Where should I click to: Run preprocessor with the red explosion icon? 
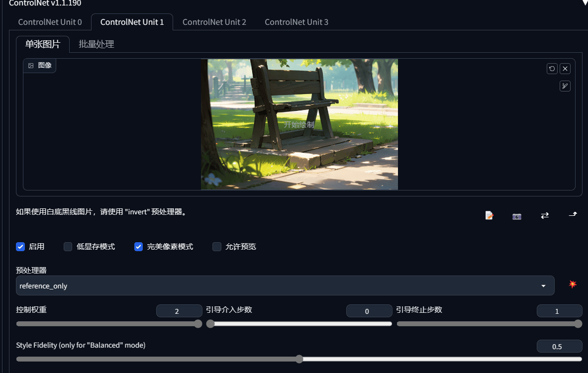[x=572, y=284]
